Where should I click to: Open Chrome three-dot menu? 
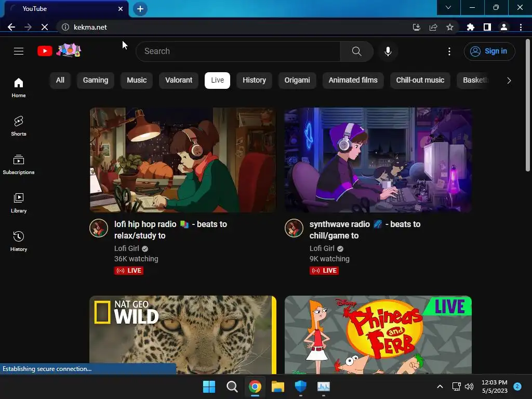pyautogui.click(x=521, y=27)
